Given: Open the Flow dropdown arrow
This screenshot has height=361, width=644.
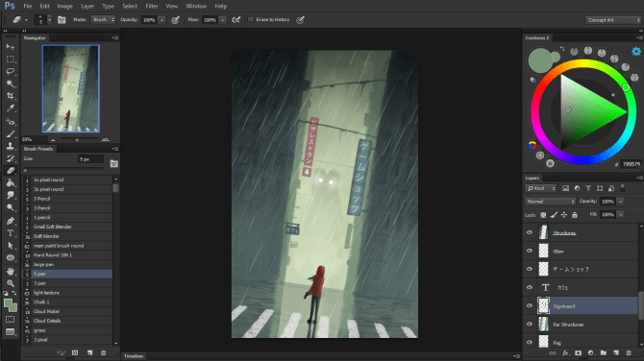Looking at the screenshot, I should (223, 20).
